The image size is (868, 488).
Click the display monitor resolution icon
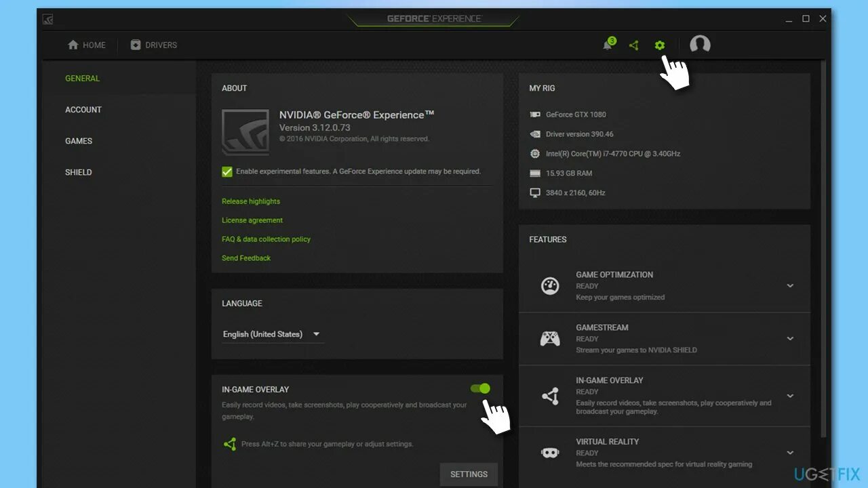(535, 193)
